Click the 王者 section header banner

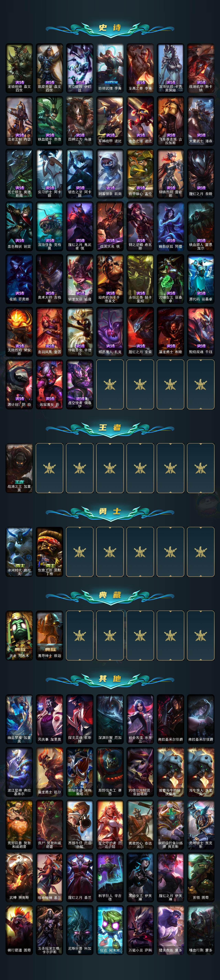110,428
